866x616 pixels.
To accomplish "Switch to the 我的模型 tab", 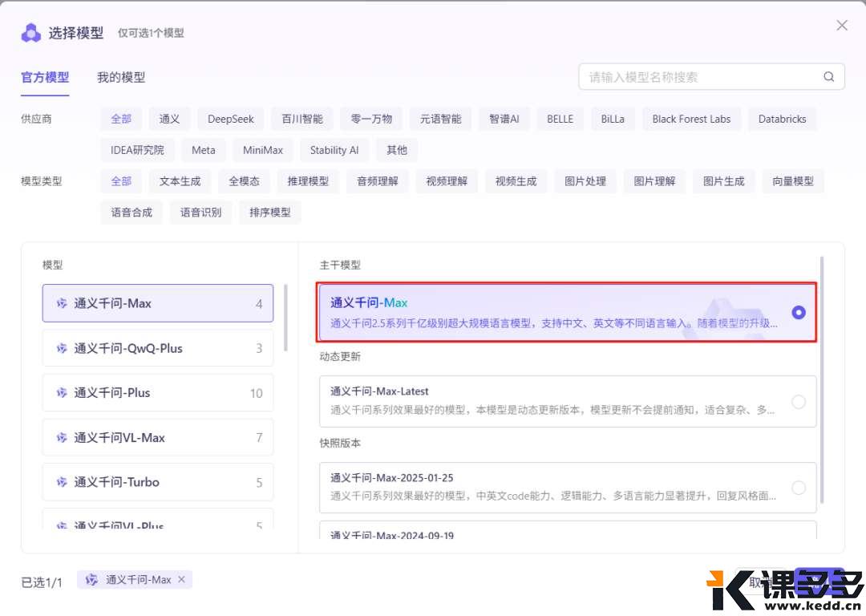I will point(120,77).
